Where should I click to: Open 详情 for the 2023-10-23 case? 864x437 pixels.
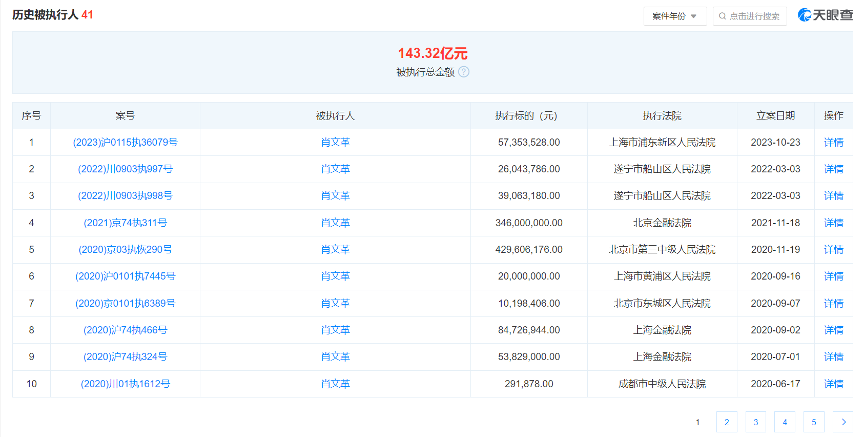[x=833, y=142]
